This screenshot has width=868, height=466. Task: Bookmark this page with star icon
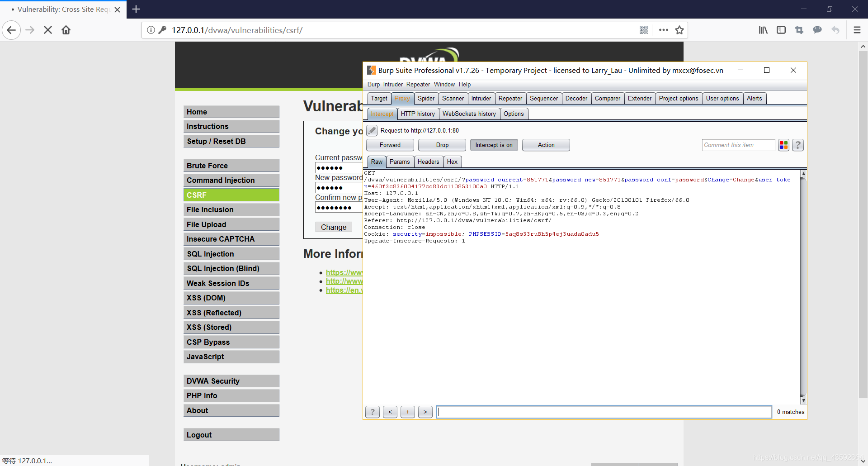click(x=679, y=30)
